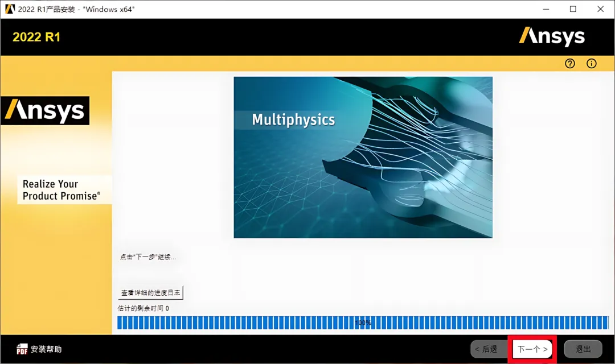Open the 安装帮助 help link
The width and height of the screenshot is (615, 364).
click(46, 349)
